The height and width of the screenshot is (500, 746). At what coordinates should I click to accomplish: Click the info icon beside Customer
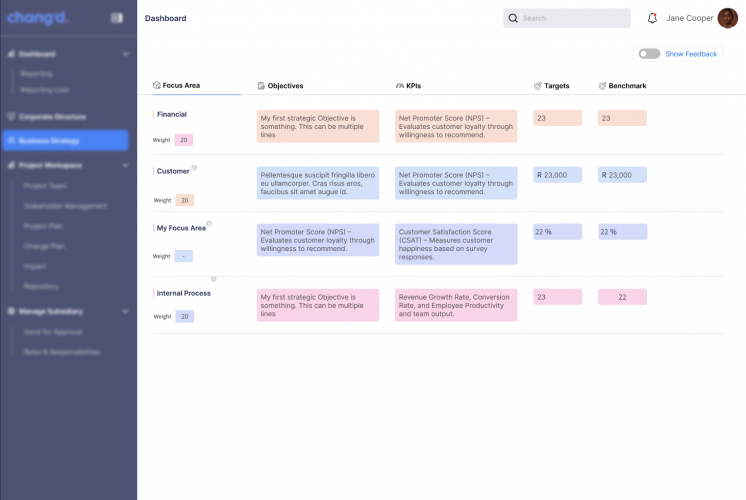[x=194, y=168]
